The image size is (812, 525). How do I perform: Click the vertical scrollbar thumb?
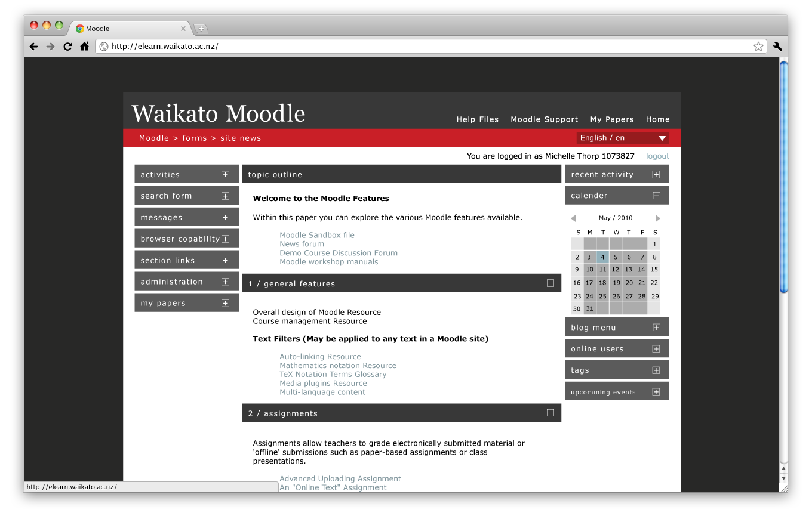click(784, 177)
